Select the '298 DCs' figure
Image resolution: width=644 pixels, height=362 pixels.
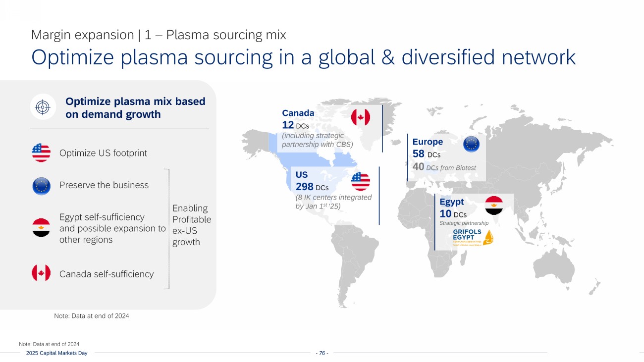click(312, 187)
